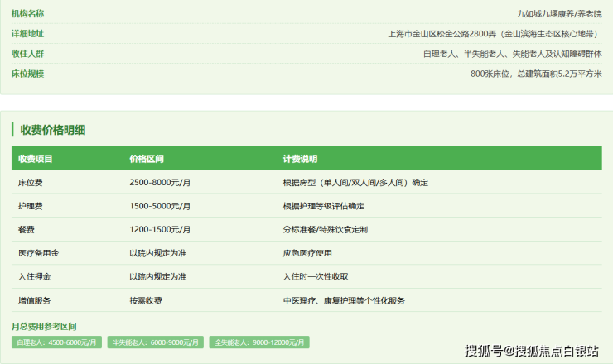This screenshot has height=364, width=613.
Task: Click the 床位费 row label
Action: (30, 182)
